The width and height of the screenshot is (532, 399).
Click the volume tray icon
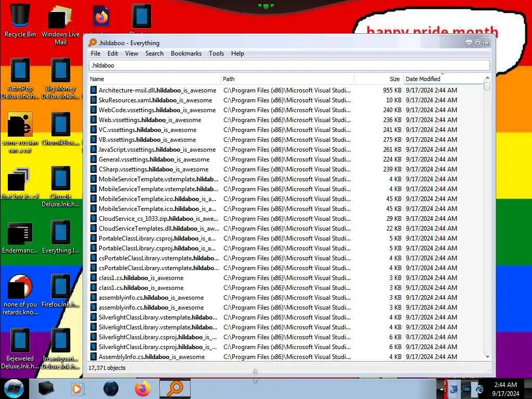coord(479,389)
